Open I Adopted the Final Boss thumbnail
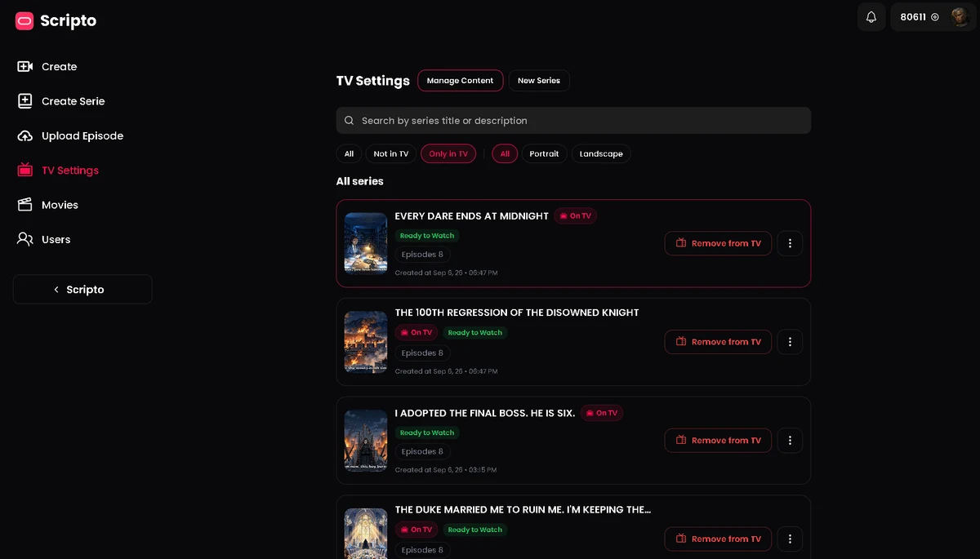Viewport: 980px width, 559px height. click(x=366, y=441)
